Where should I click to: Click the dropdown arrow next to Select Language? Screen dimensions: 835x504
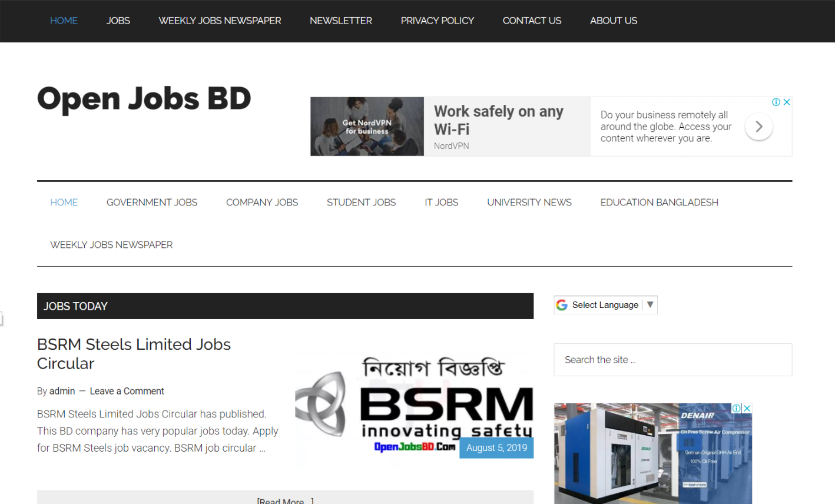[650, 304]
